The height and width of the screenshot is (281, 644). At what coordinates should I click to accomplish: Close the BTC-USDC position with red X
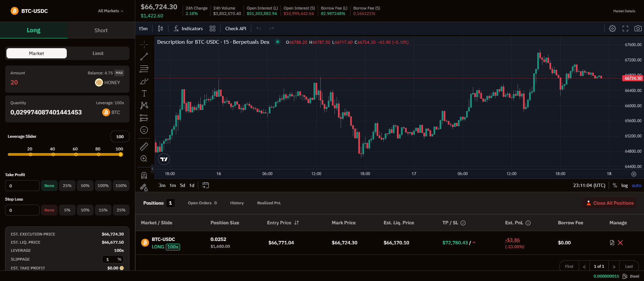620,243
